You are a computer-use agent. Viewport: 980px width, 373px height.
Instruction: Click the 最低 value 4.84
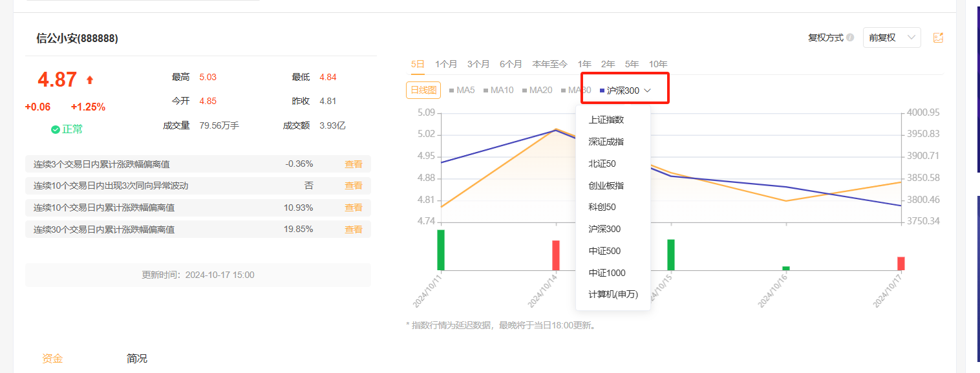(x=328, y=77)
